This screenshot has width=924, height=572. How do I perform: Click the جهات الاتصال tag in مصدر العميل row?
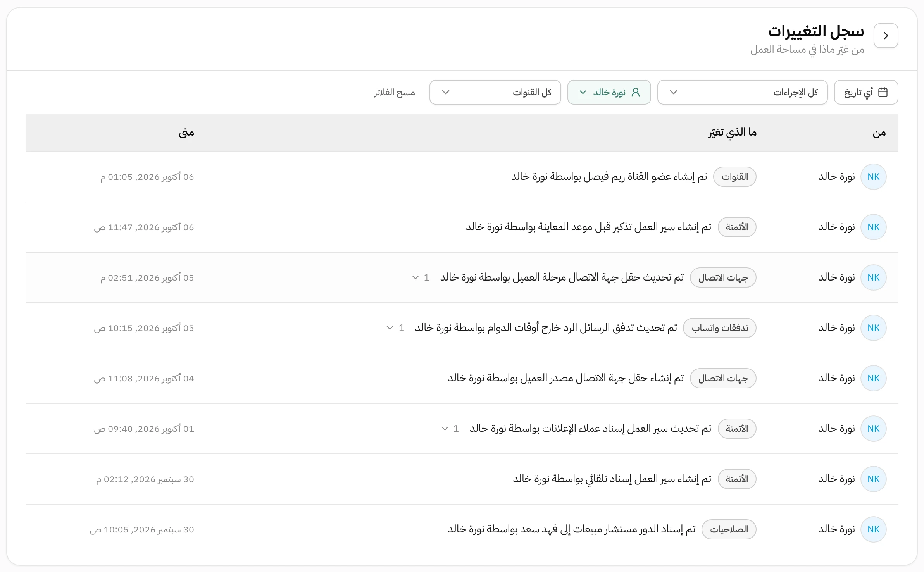click(x=723, y=378)
